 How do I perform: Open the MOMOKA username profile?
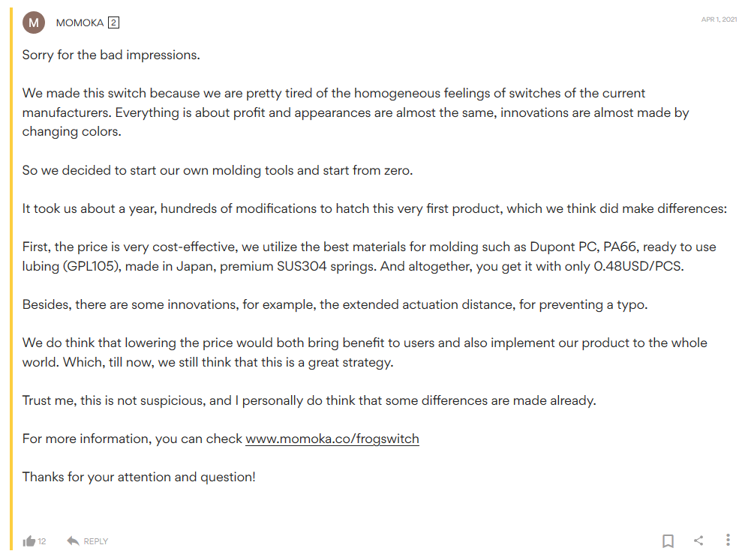tap(80, 23)
